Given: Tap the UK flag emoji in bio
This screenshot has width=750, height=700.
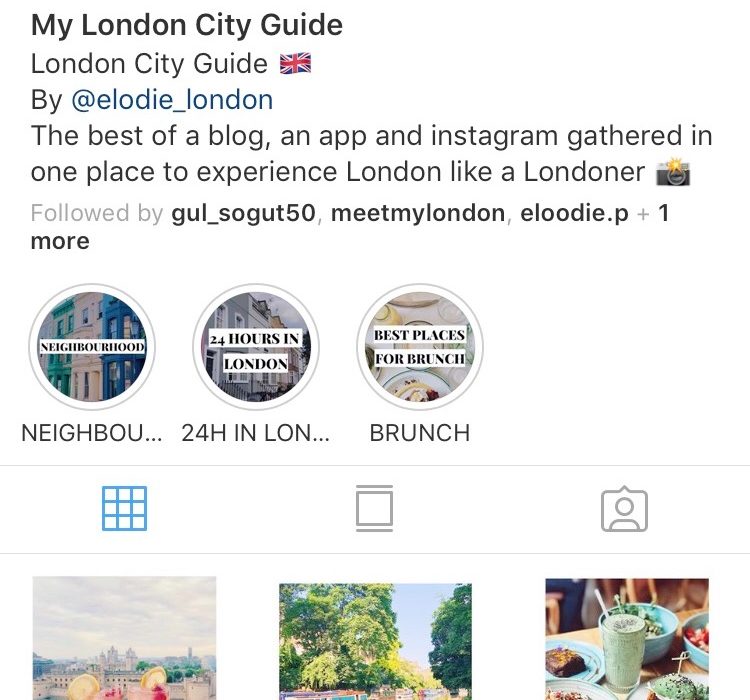Looking at the screenshot, I should 295,64.
